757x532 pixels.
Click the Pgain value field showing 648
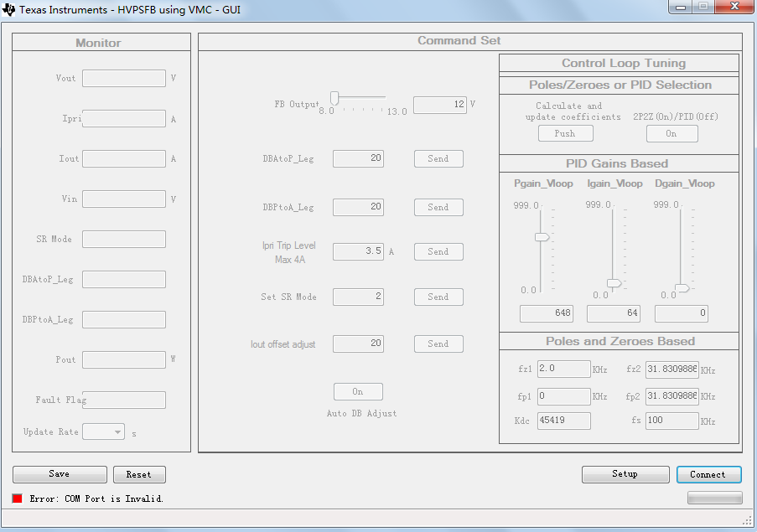point(547,313)
